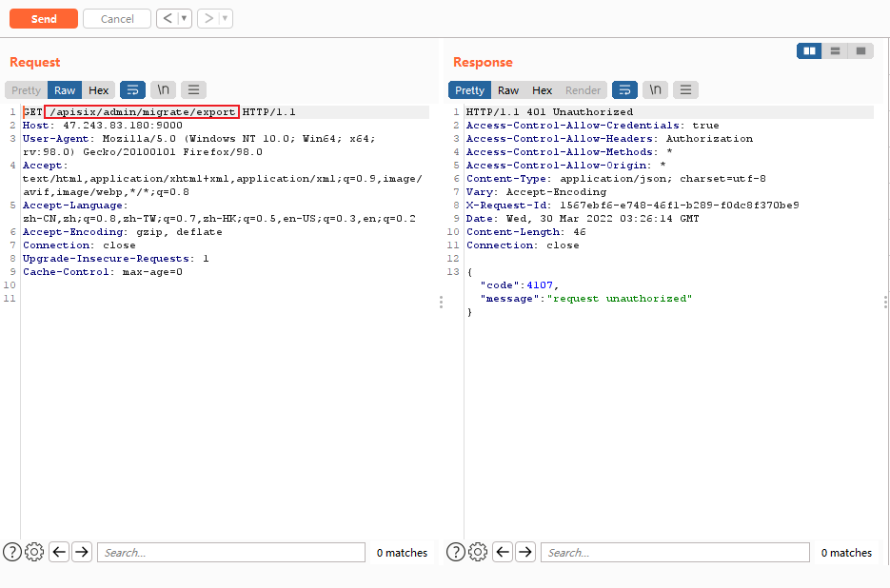Open the Request editor hamburger menu

pyautogui.click(x=193, y=89)
